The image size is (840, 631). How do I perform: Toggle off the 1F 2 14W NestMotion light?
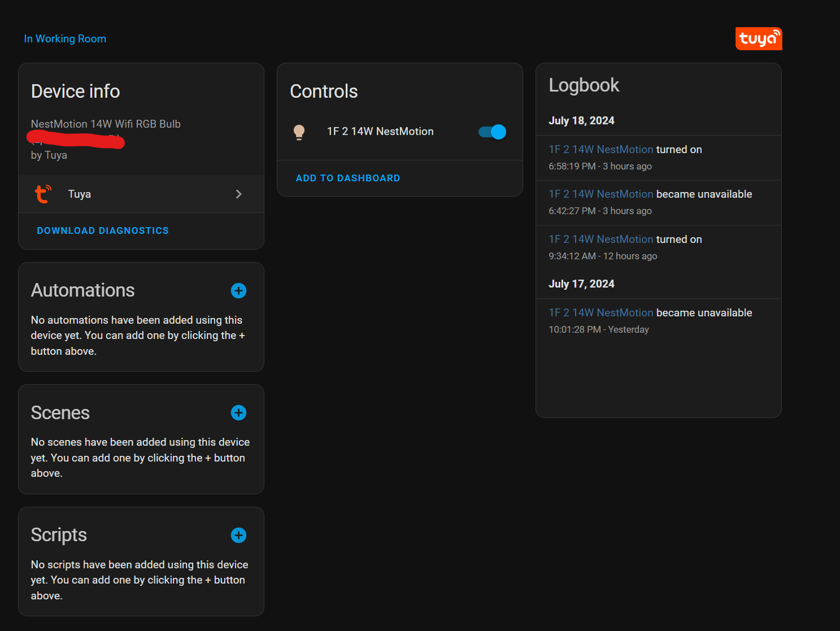(x=491, y=132)
